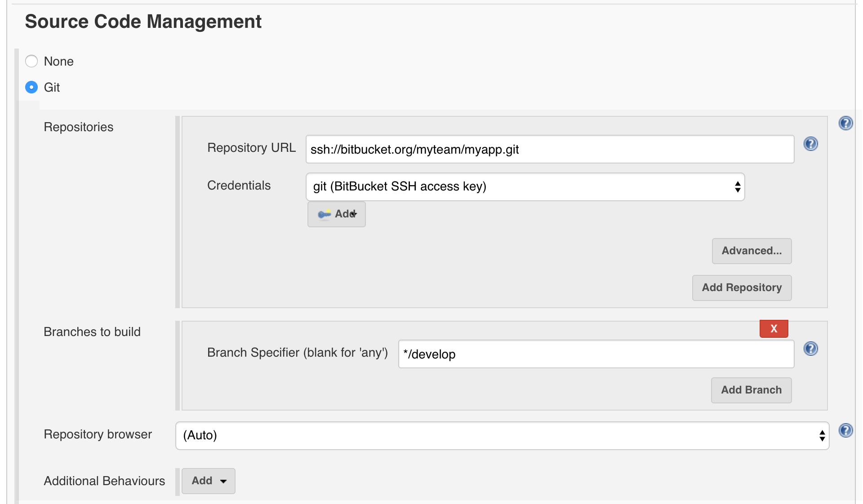Click the red X remove branch button
Viewport: 863px width, 504px height.
[774, 328]
